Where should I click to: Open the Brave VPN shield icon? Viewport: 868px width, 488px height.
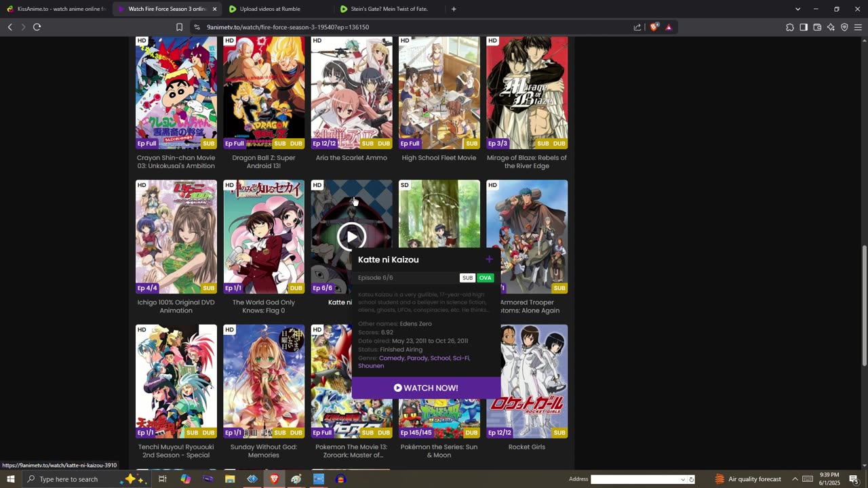(844, 27)
